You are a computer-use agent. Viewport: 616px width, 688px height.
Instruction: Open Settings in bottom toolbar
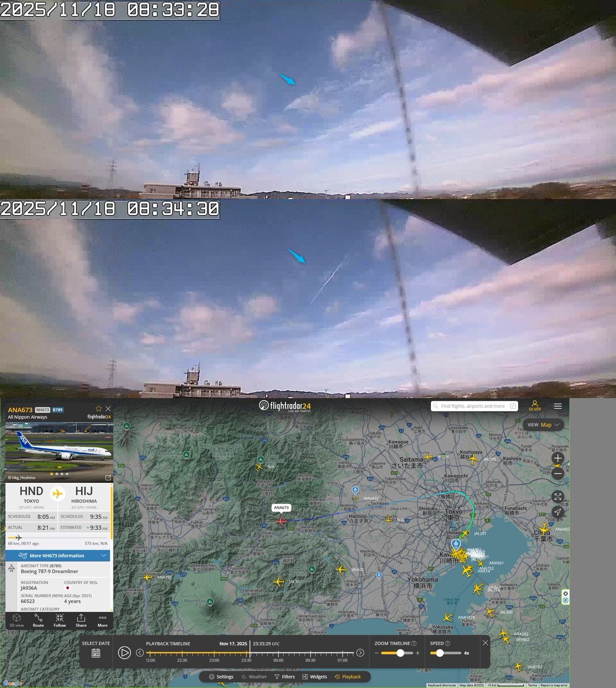221,677
